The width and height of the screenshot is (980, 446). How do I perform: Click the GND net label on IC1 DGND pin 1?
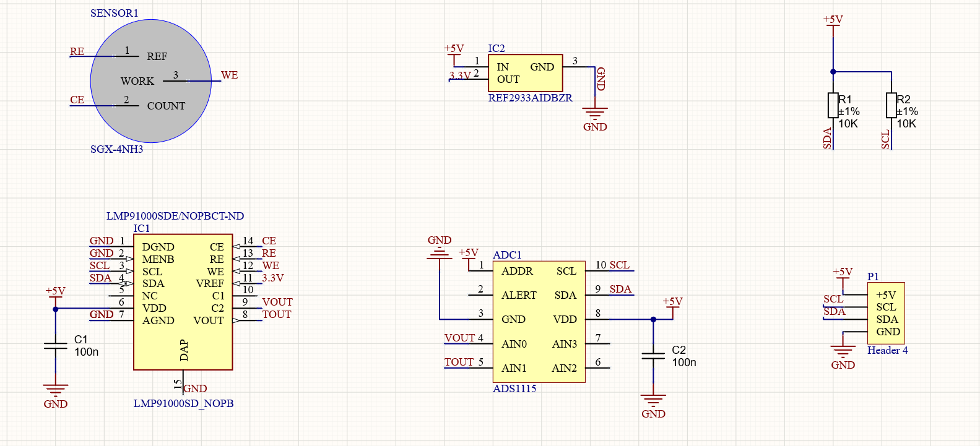[x=102, y=241]
